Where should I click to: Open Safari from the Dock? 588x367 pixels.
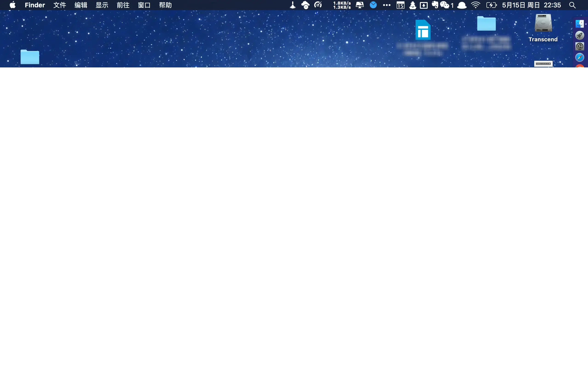click(580, 58)
